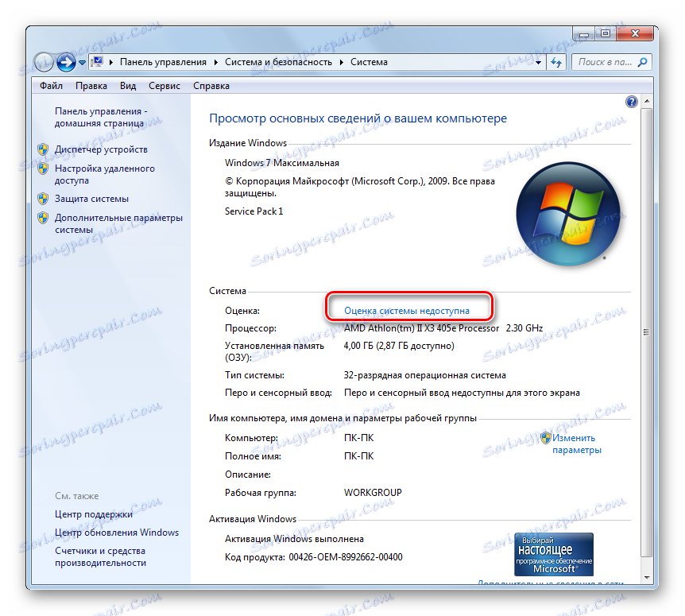The height and width of the screenshot is (616, 685).
Task: Refresh the address bar view
Action: [556, 62]
